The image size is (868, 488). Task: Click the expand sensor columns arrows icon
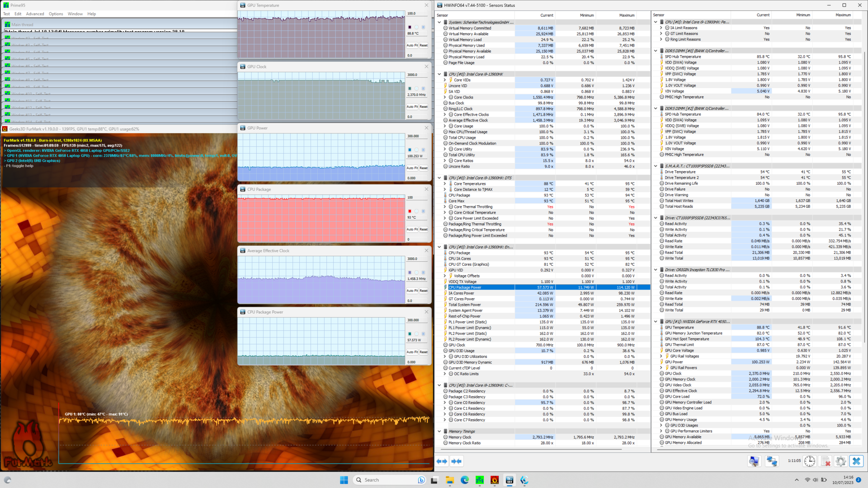point(442,461)
